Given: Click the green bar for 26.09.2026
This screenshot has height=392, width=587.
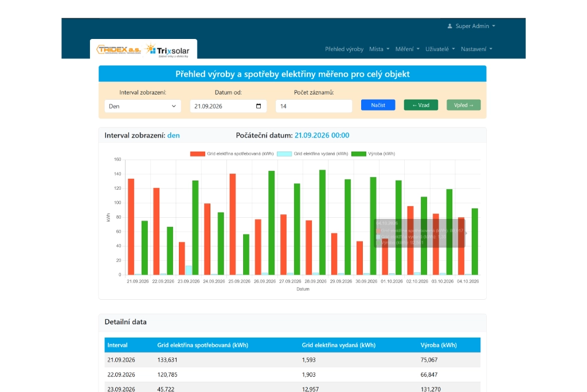Looking at the screenshot, I should [x=271, y=223].
